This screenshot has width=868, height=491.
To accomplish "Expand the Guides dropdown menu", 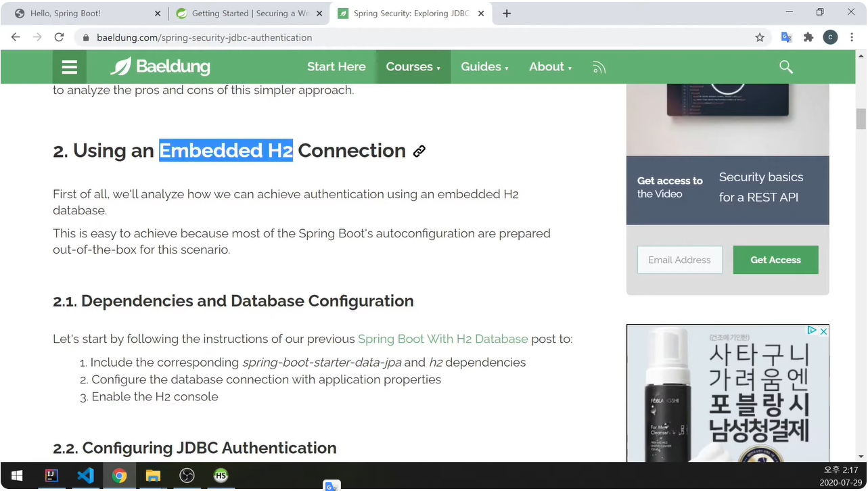I will pos(484,67).
